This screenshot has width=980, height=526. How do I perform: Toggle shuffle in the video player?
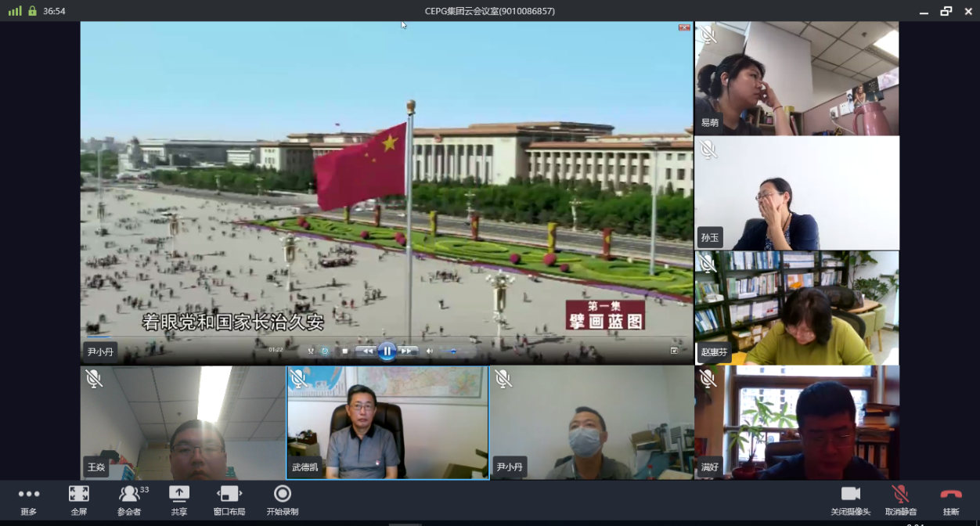point(311,351)
